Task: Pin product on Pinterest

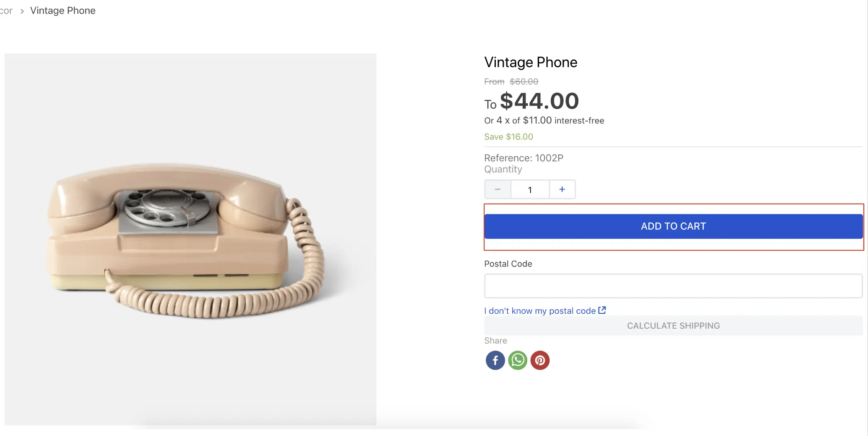Action: click(540, 360)
